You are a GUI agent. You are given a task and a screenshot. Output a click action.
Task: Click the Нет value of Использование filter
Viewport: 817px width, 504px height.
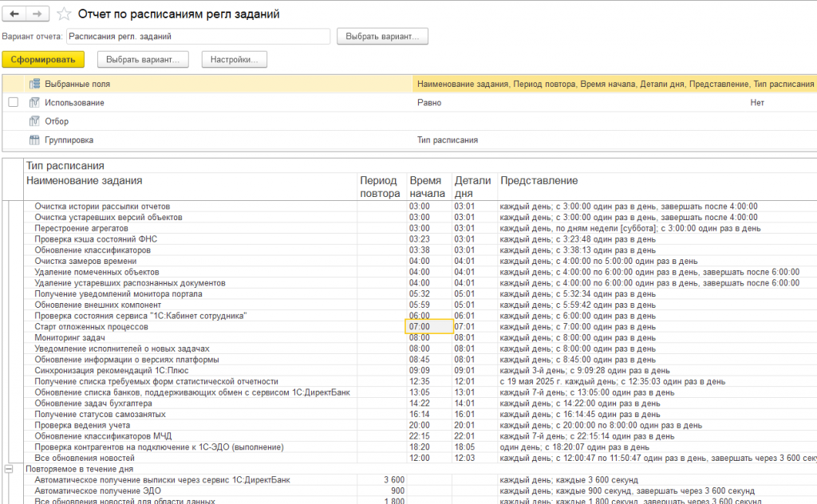click(757, 103)
